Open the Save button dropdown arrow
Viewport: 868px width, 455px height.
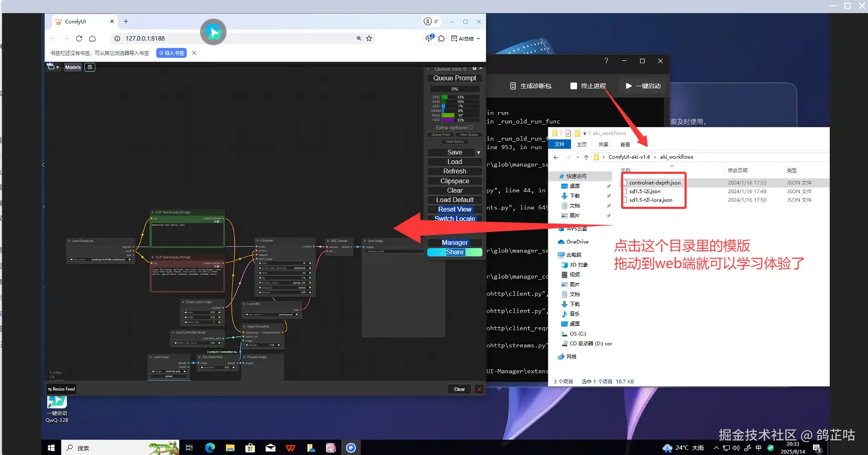479,152
